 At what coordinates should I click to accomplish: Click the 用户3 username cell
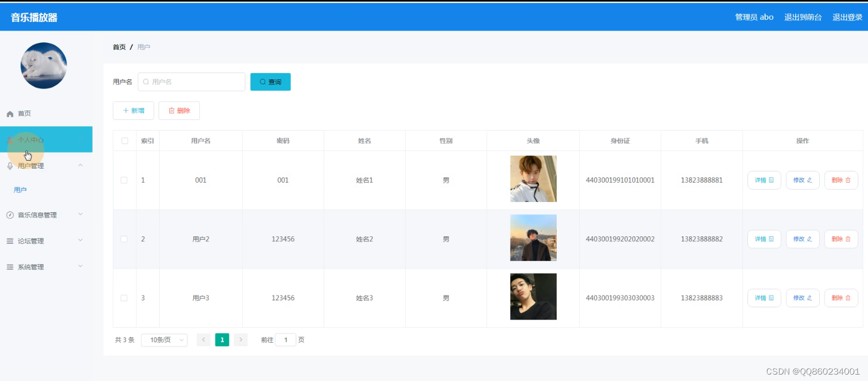[201, 298]
